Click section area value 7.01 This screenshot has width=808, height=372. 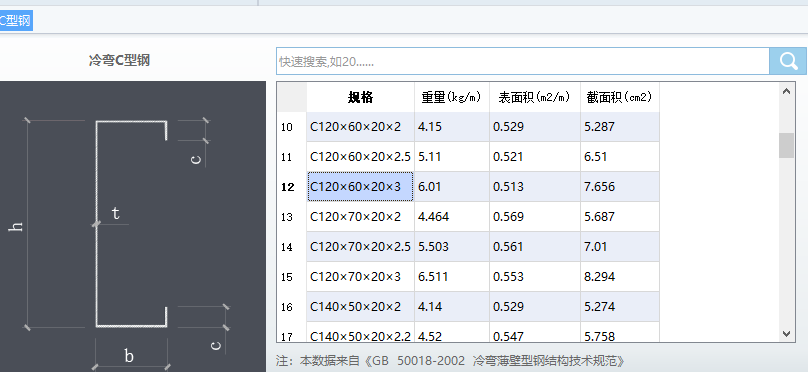tap(620, 247)
